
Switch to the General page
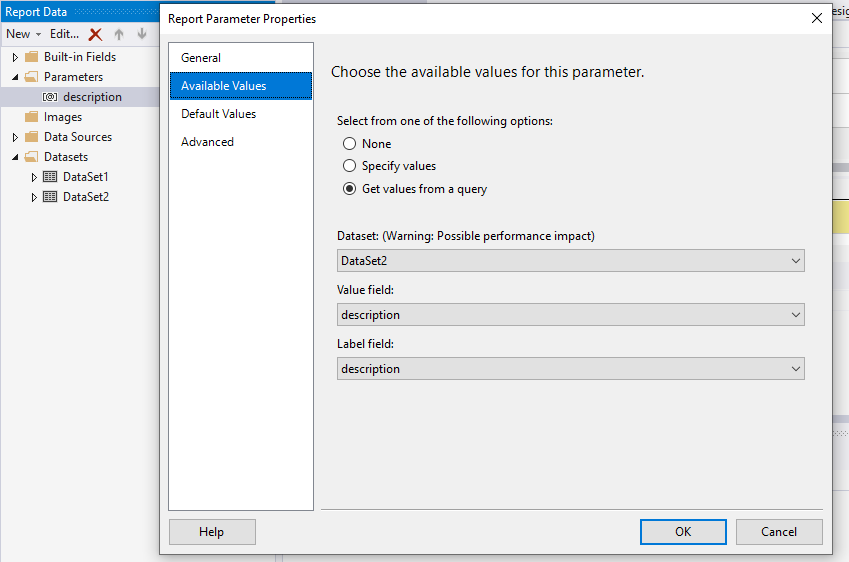[x=241, y=57]
